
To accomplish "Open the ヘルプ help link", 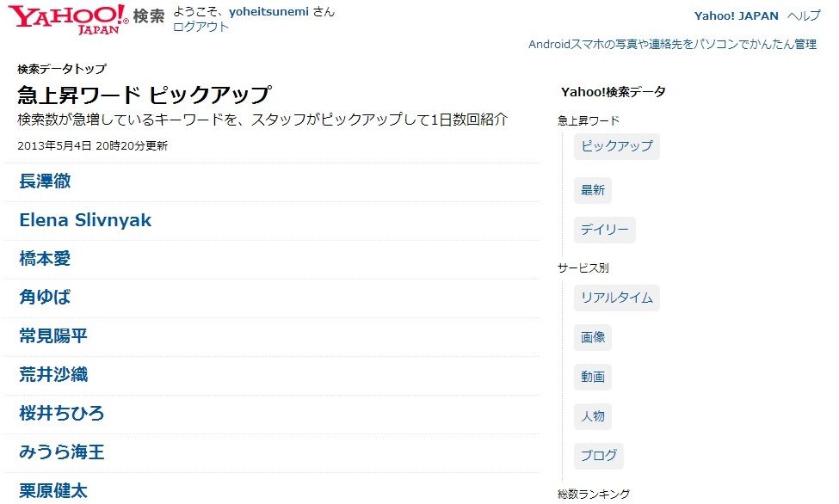I will coord(804,15).
